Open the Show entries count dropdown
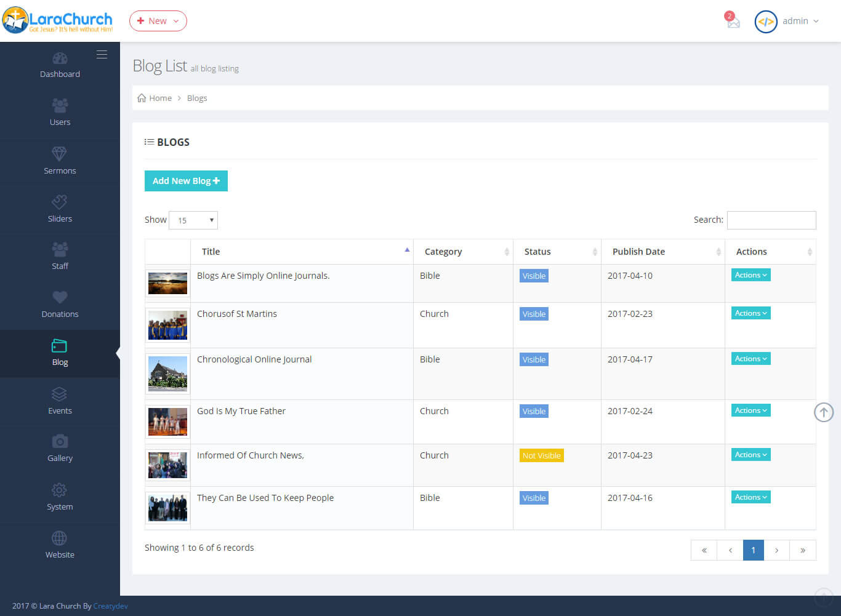 click(193, 220)
